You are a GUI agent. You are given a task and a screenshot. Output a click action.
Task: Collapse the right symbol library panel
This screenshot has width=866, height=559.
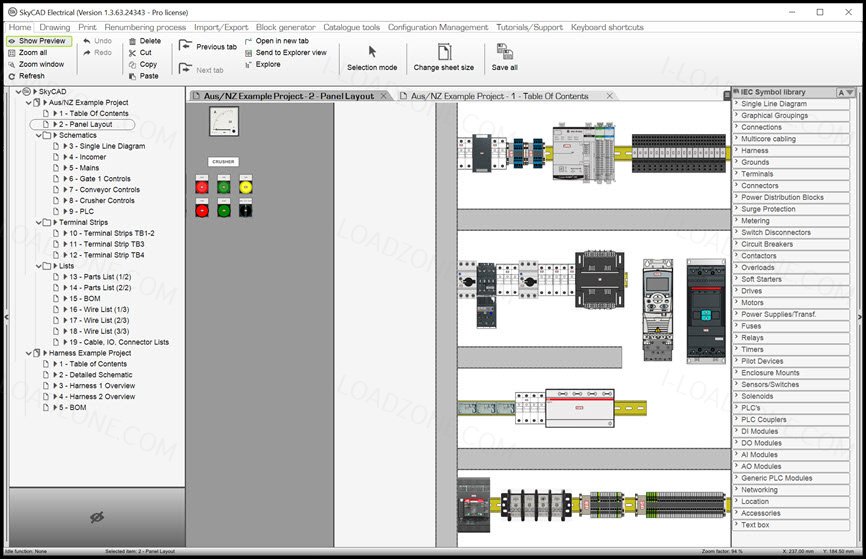tap(859, 317)
